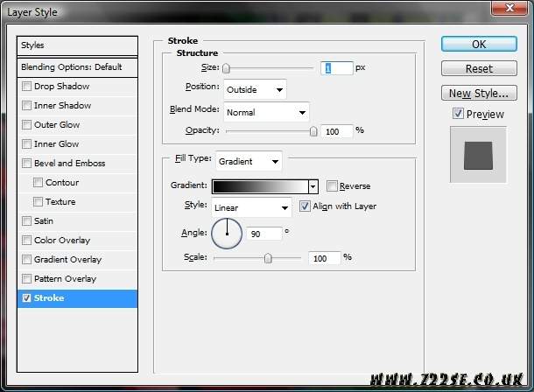Toggle the Preview checkbox

[458, 114]
